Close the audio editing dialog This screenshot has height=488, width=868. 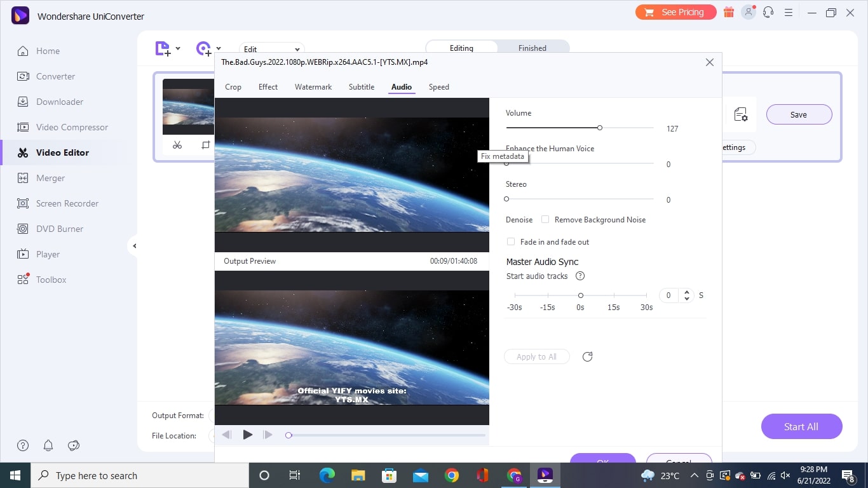[710, 62]
